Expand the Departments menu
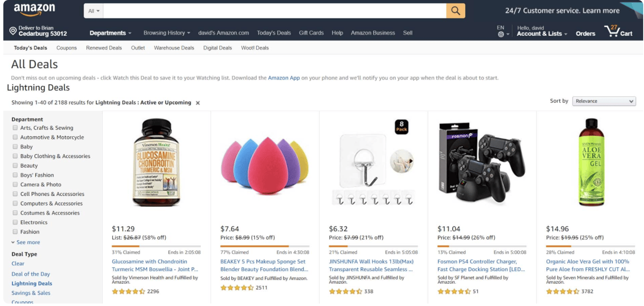This screenshot has height=306, width=644. (x=110, y=32)
